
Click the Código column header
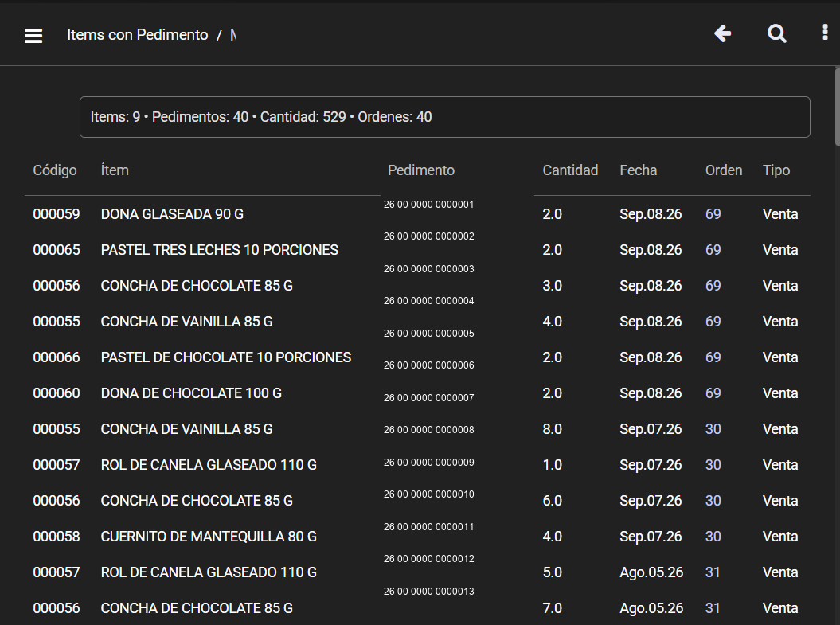click(x=55, y=170)
